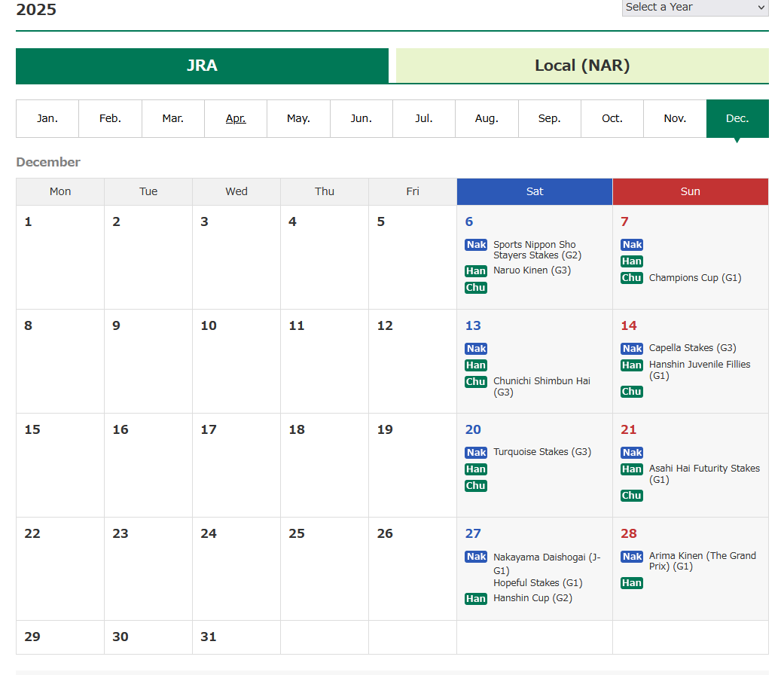The width and height of the screenshot is (784, 675).
Task: Open Hanshin Cup (G2) race
Action: (x=532, y=598)
